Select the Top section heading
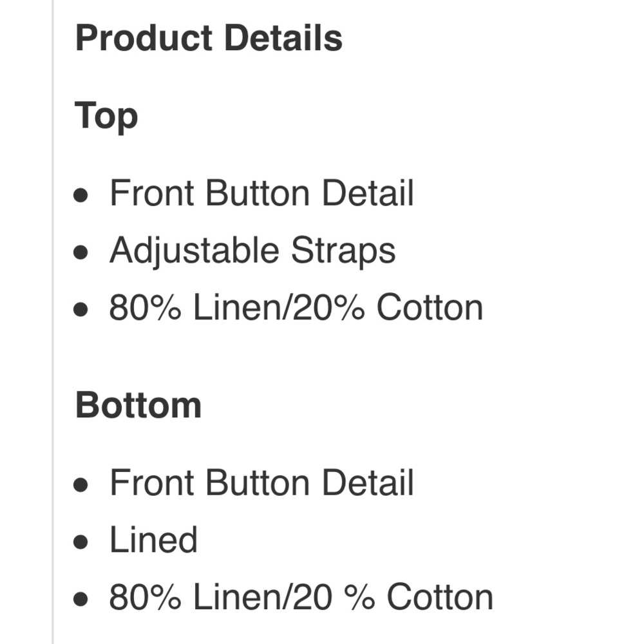The image size is (644, 644). coord(106,117)
